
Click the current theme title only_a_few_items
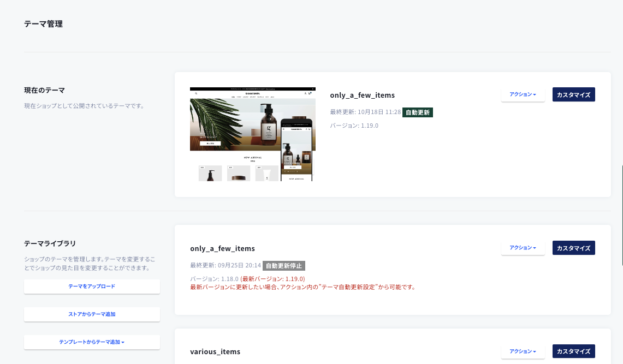pyautogui.click(x=363, y=96)
